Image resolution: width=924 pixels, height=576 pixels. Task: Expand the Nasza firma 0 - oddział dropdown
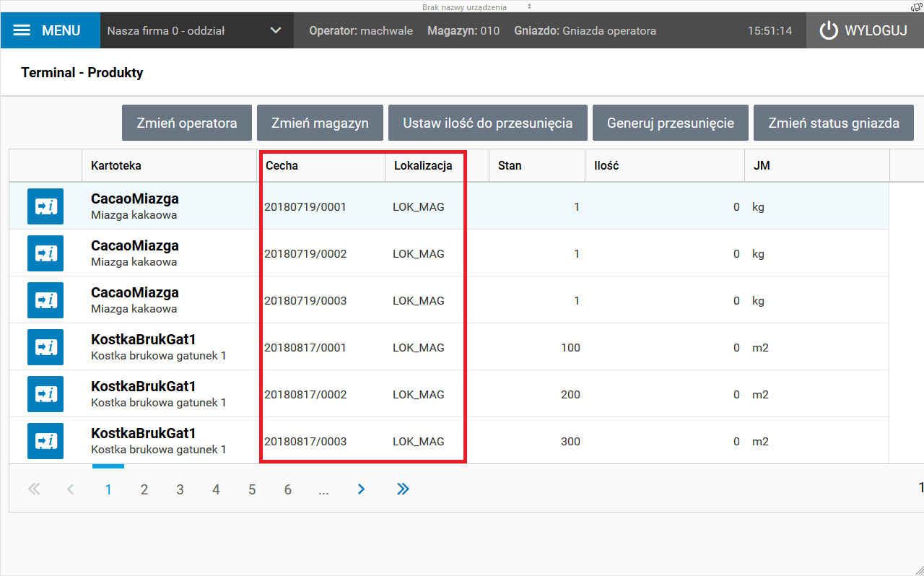197,30
